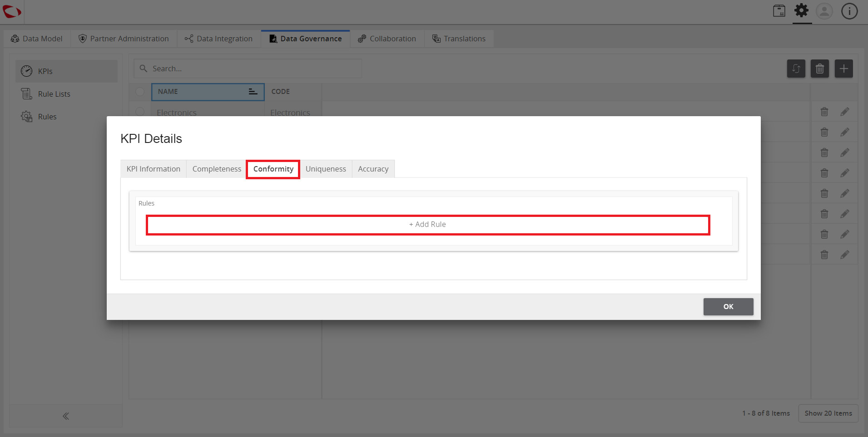Open Rules in the sidebar

[x=66, y=117]
